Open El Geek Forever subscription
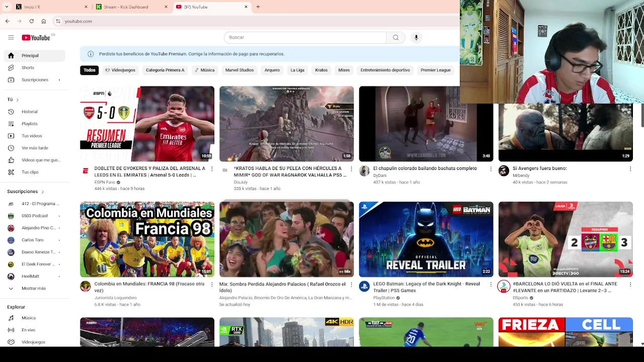644x362 pixels. [x=34, y=264]
